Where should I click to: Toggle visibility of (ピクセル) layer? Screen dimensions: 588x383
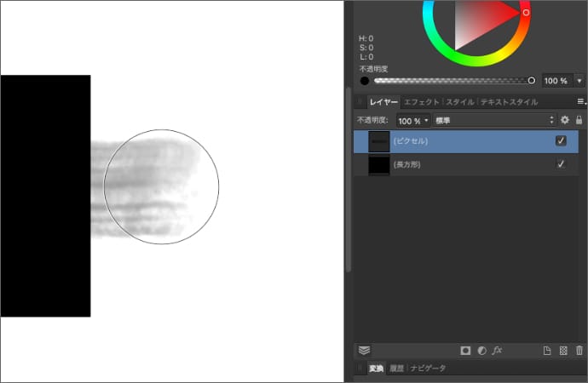click(561, 141)
